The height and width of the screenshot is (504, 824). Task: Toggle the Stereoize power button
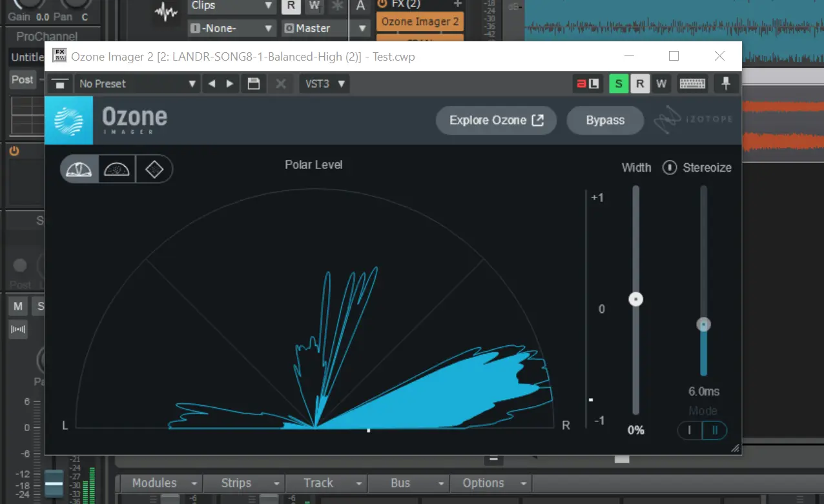tap(670, 168)
